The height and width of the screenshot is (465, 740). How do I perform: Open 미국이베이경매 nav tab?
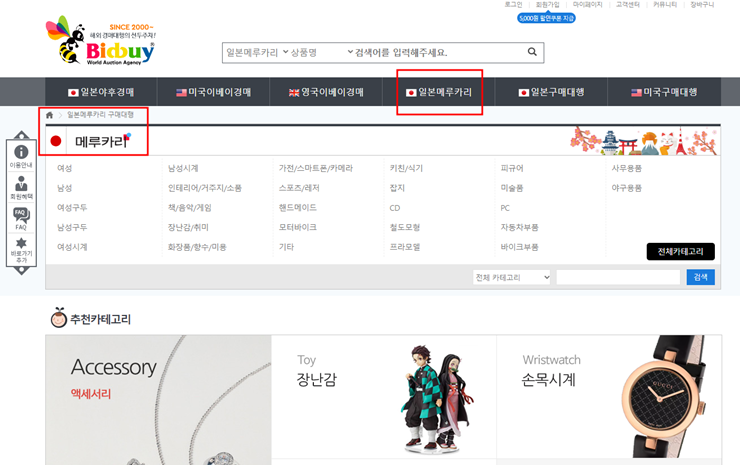point(213,92)
